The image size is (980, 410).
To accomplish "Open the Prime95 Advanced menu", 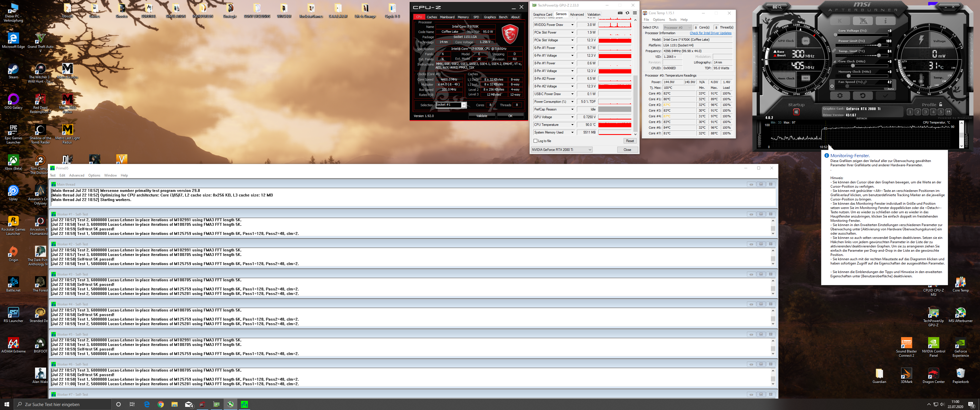I will coord(76,175).
